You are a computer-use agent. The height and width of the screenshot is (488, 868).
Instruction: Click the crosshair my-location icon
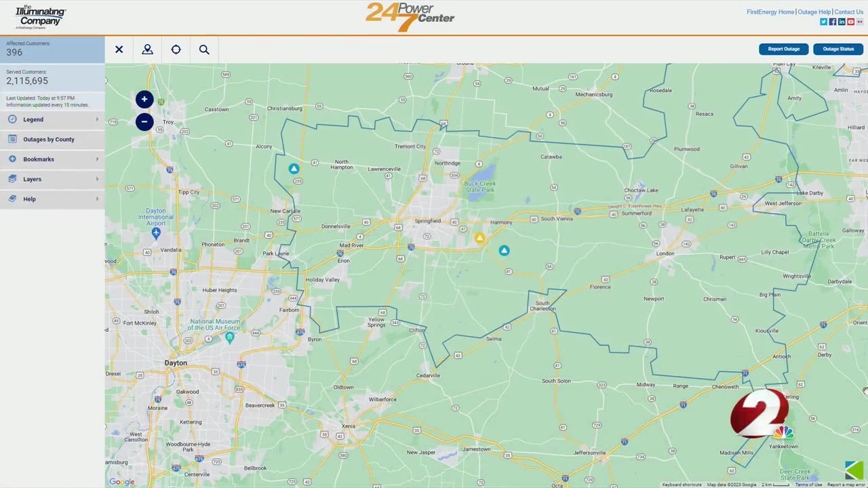point(176,49)
